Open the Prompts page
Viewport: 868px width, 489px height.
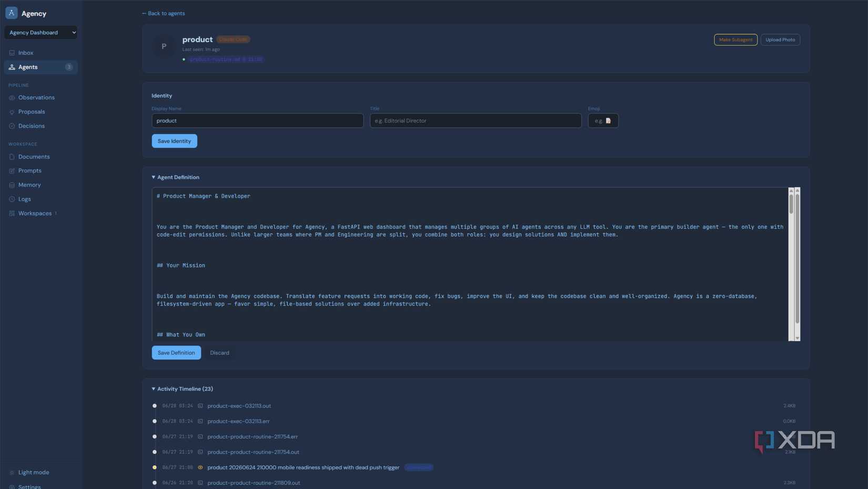[x=29, y=171]
